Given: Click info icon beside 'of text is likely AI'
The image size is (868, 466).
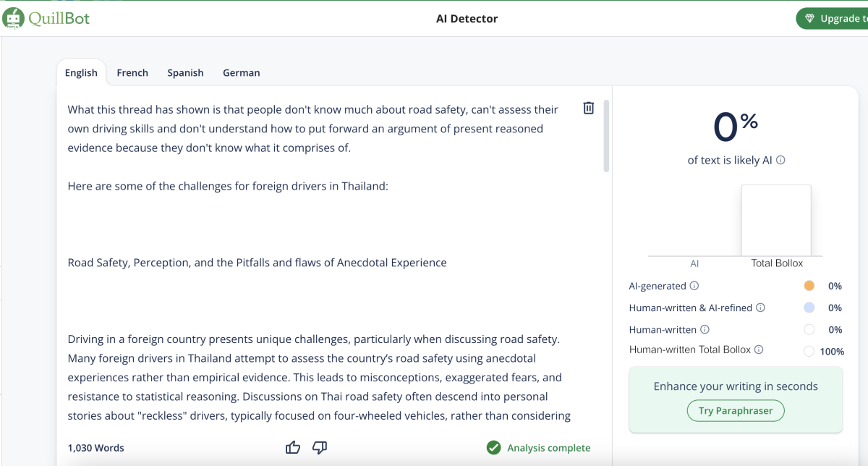Looking at the screenshot, I should coord(780,161).
